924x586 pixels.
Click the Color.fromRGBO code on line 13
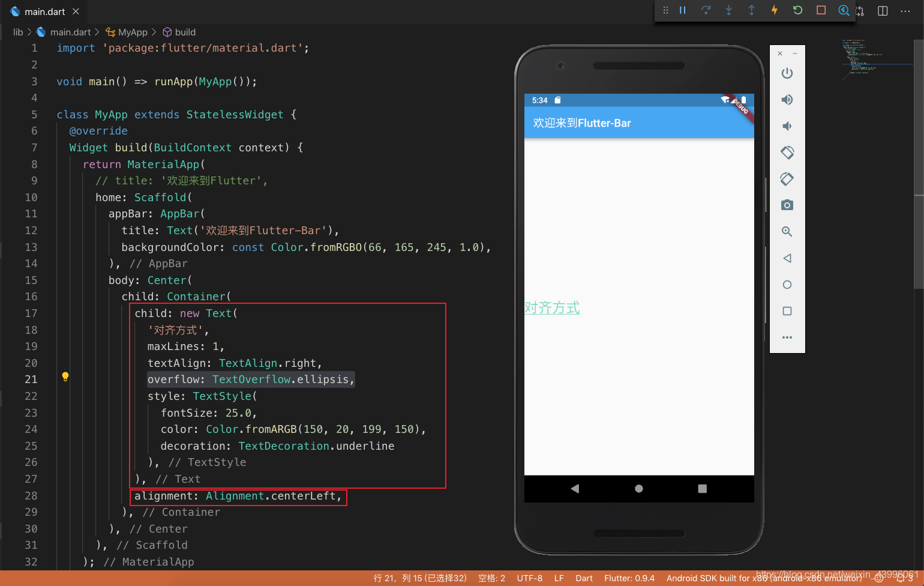(x=381, y=247)
